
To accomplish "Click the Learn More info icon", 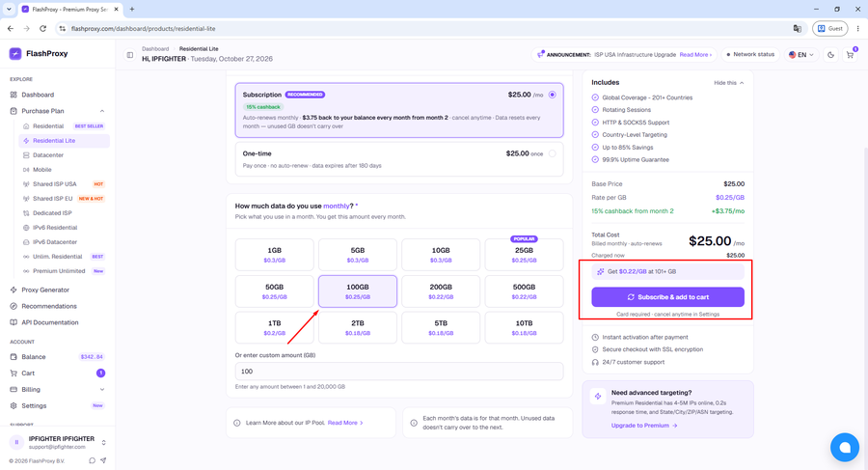I will [x=237, y=423].
